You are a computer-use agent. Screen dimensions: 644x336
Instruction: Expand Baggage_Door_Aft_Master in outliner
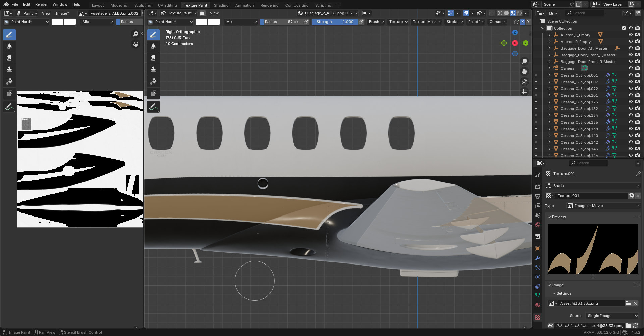pos(549,48)
